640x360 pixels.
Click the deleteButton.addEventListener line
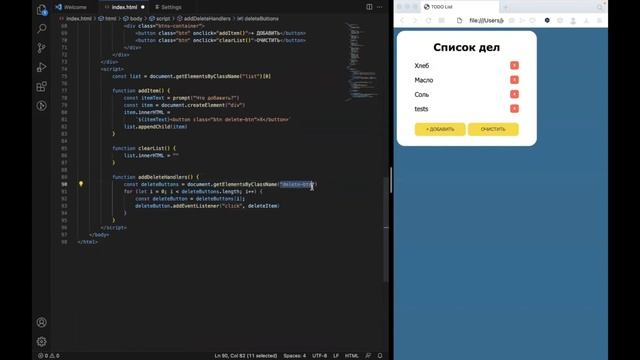(207, 206)
